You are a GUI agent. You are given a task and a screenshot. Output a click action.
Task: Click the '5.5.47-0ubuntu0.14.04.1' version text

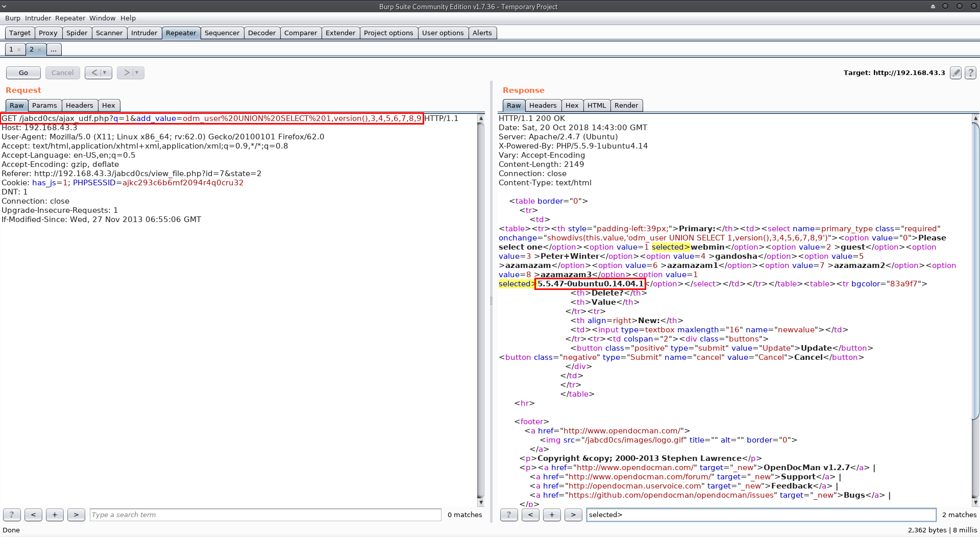click(591, 284)
